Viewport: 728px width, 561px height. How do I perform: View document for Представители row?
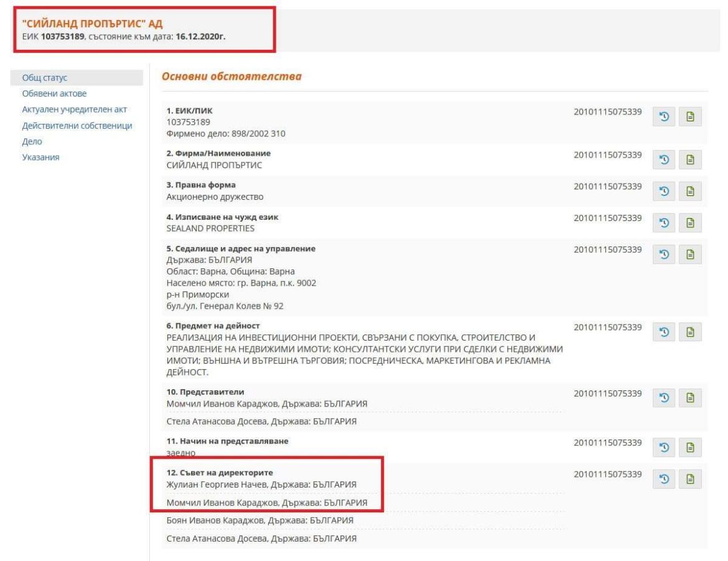pos(689,397)
